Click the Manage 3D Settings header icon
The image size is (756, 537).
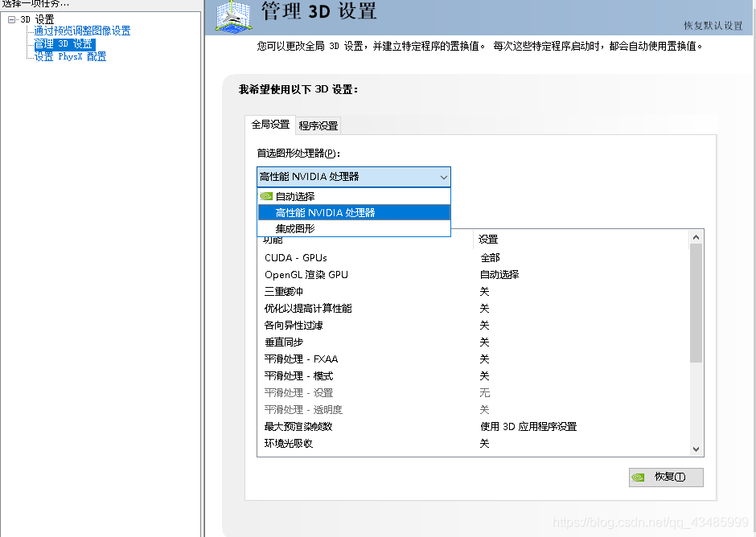coord(233,17)
